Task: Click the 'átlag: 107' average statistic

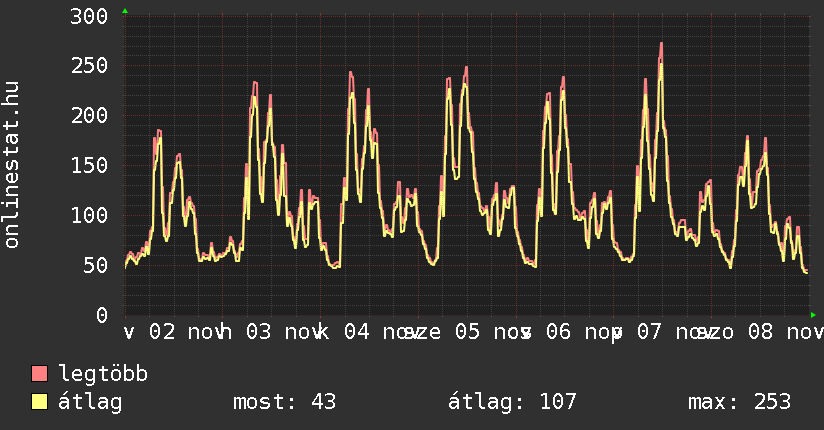Action: click(x=512, y=402)
